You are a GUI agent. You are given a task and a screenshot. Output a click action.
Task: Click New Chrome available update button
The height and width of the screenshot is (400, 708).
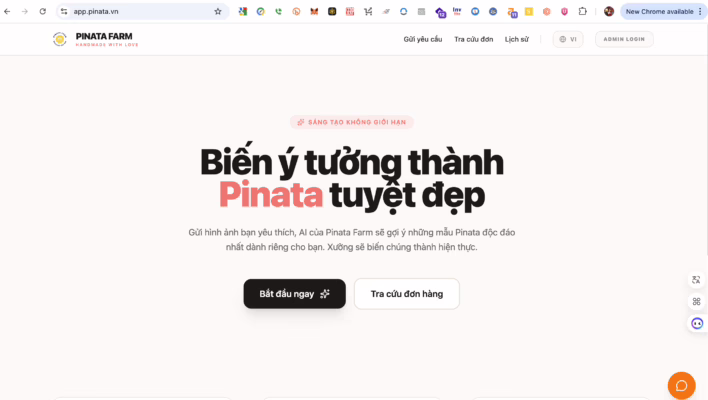659,11
